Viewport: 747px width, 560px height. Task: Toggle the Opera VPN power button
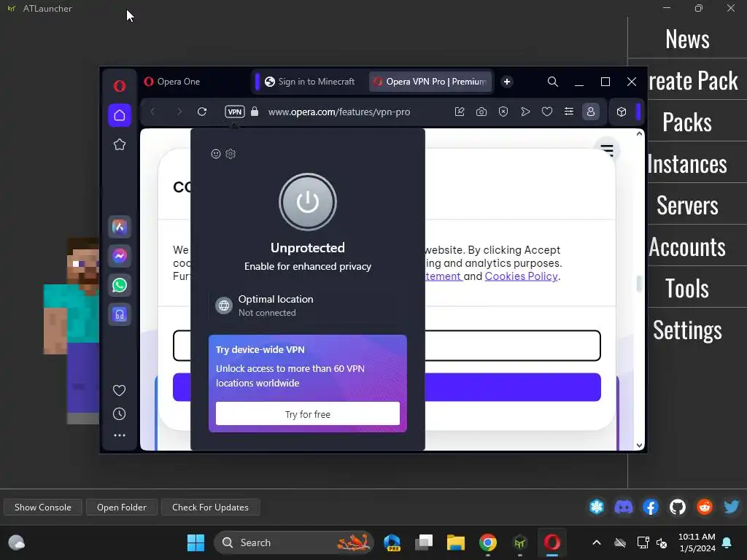click(x=308, y=202)
